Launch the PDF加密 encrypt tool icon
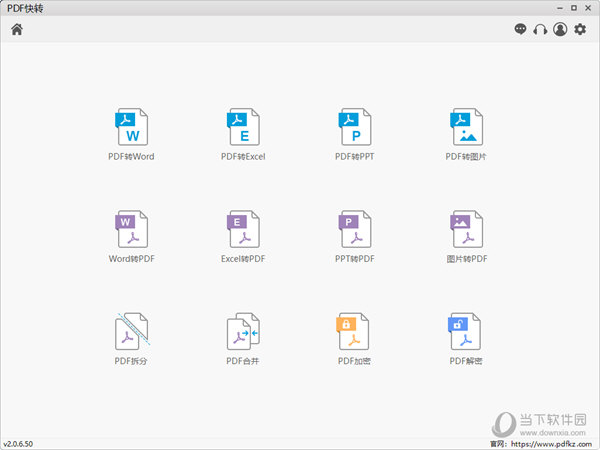600x450 pixels. [x=352, y=331]
